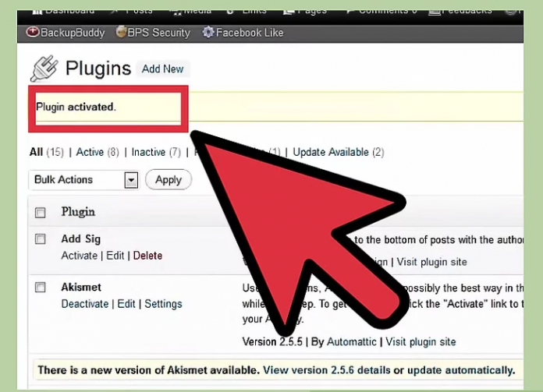Check the Add Sig plugin checkbox
The height and width of the screenshot is (392, 543).
(41, 239)
